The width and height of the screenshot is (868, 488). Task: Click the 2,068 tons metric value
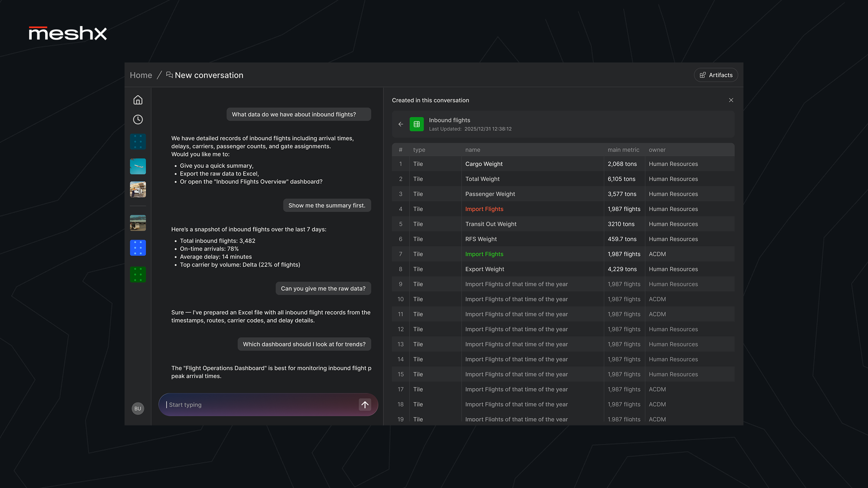point(622,164)
